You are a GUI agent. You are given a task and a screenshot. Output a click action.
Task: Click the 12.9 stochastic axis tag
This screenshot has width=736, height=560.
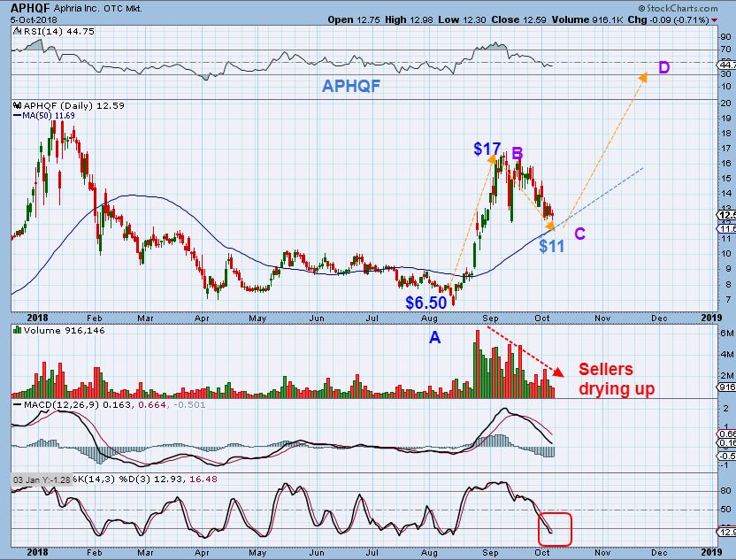pos(726,533)
